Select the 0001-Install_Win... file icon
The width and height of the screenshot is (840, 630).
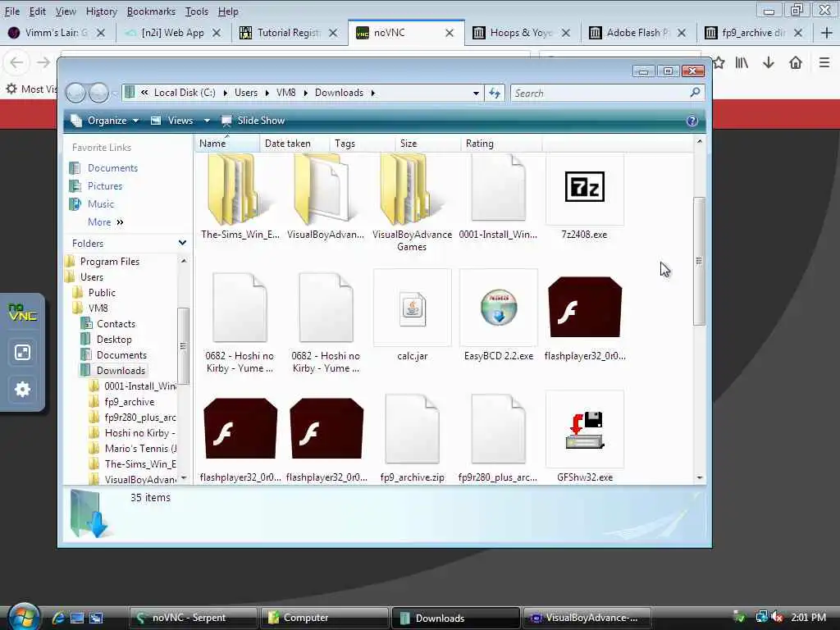click(x=498, y=188)
